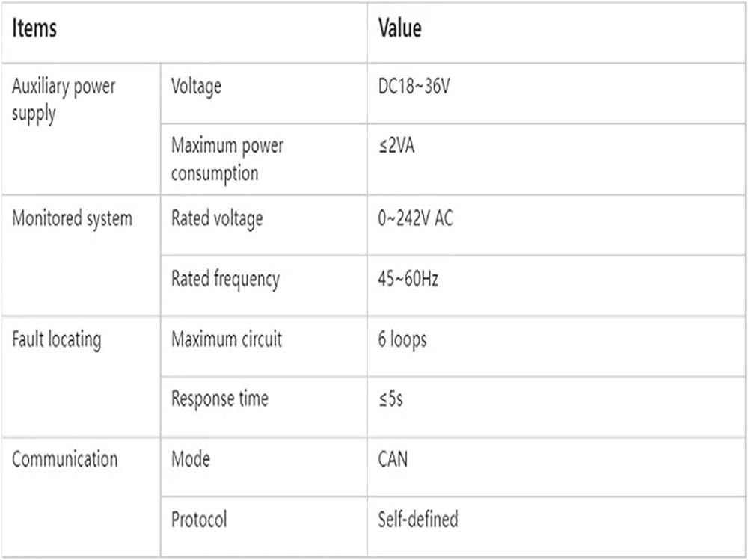Click the Value column header
This screenshot has width=748, height=560.
pyautogui.click(x=399, y=28)
